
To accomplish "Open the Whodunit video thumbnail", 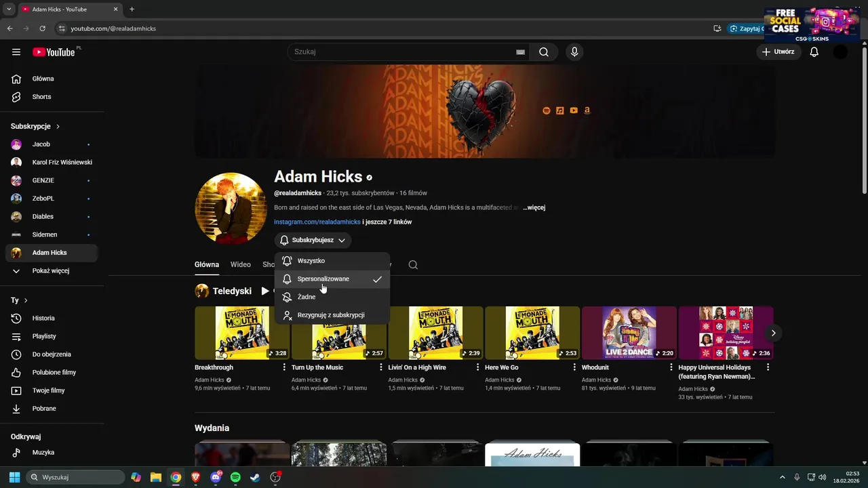I will (629, 333).
